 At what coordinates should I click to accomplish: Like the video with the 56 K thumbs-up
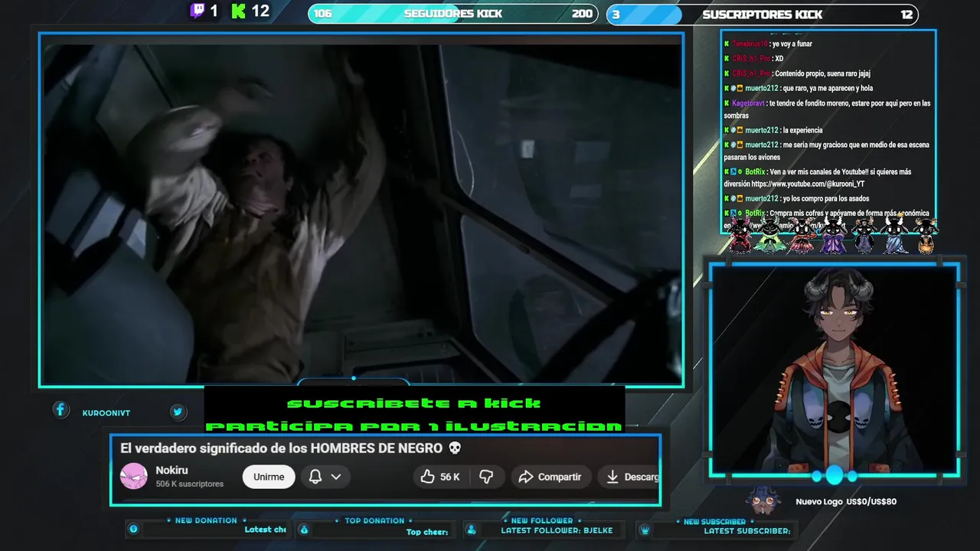click(440, 477)
